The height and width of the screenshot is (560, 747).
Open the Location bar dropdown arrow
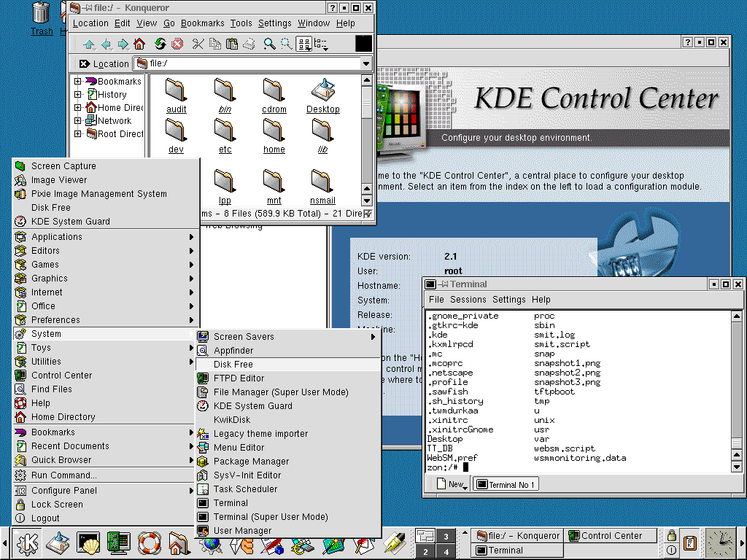click(366, 63)
